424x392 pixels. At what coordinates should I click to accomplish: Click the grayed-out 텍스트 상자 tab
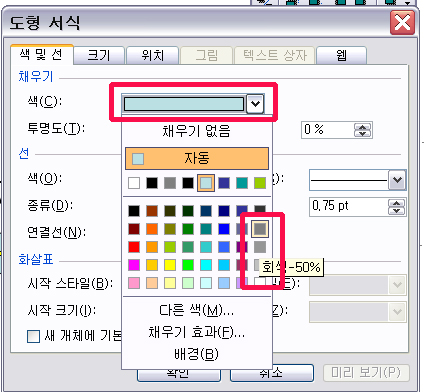click(x=274, y=55)
